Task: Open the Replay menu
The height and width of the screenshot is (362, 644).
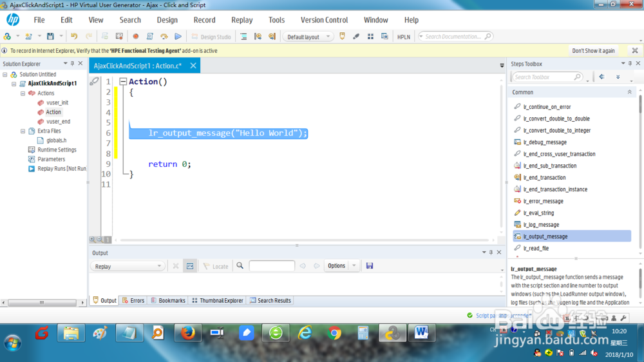Action: [x=242, y=20]
